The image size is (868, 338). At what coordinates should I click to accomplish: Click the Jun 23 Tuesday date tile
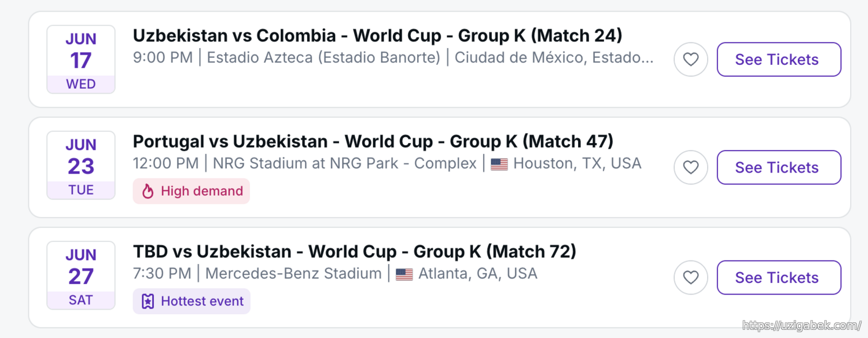coord(81,166)
